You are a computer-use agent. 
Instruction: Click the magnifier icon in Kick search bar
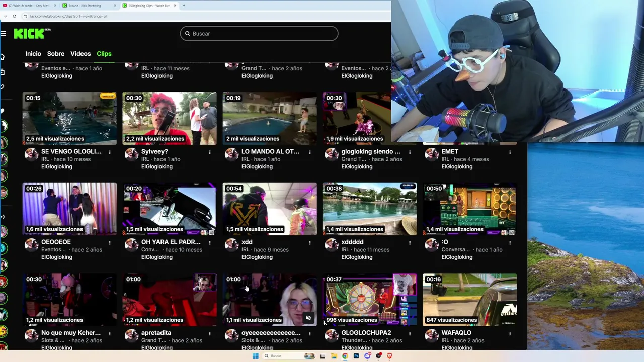187,34
